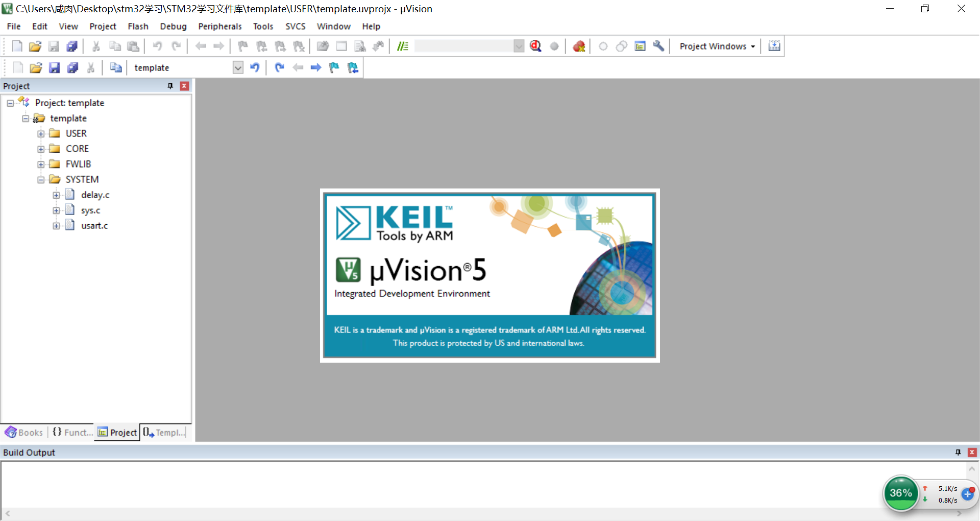Click the Open file folder icon in top toolbar
This screenshot has height=521, width=980.
35,46
